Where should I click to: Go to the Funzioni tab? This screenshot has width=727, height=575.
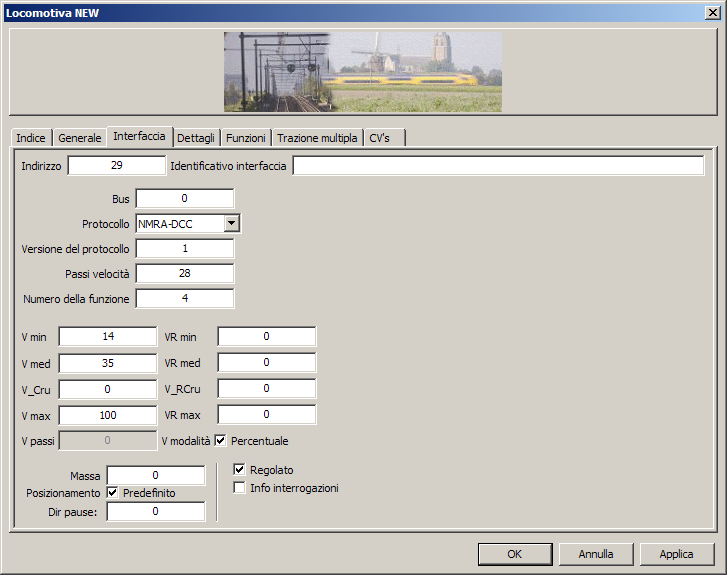coord(245,138)
